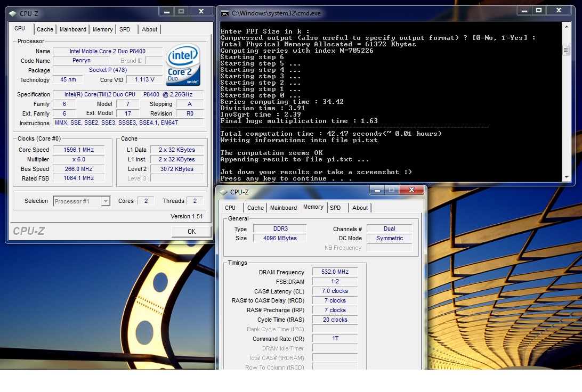Click the RAS# Precharge (tRP) value '7 clocks'

pyautogui.click(x=335, y=310)
